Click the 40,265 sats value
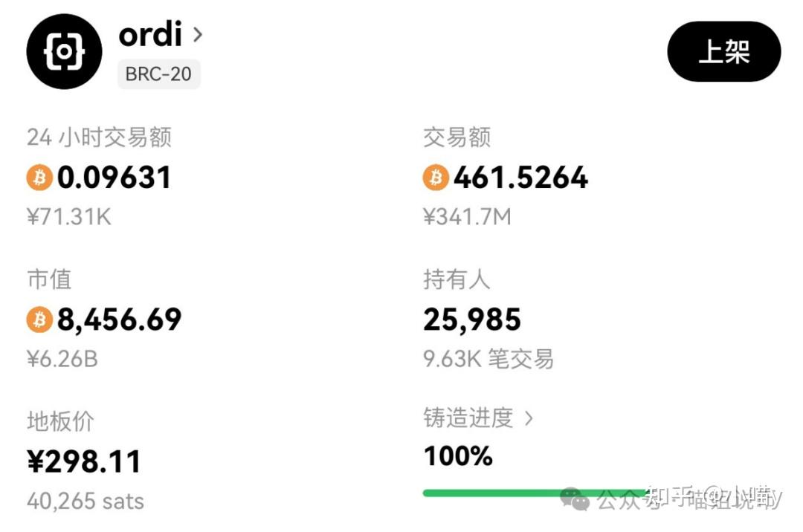803x532 pixels. pos(86,501)
